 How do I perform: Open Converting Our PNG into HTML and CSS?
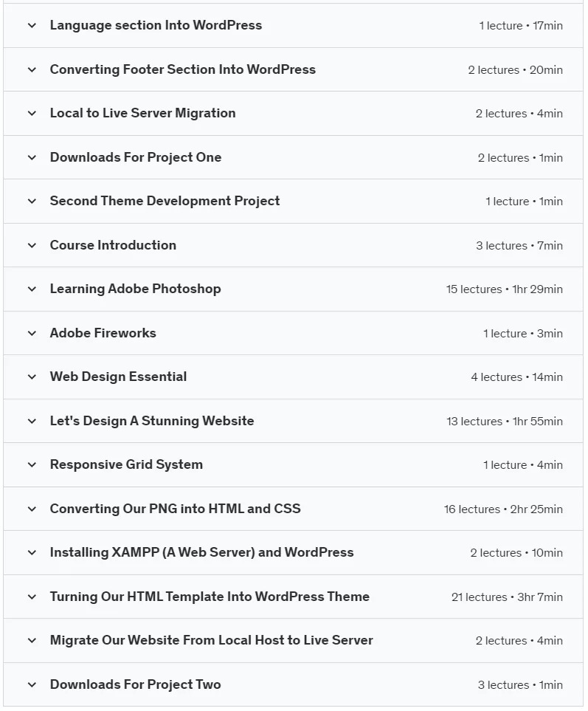pos(176,509)
